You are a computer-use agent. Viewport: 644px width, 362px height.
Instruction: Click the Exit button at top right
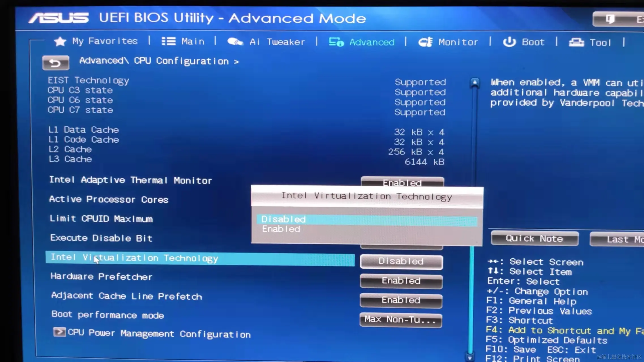pos(618,19)
